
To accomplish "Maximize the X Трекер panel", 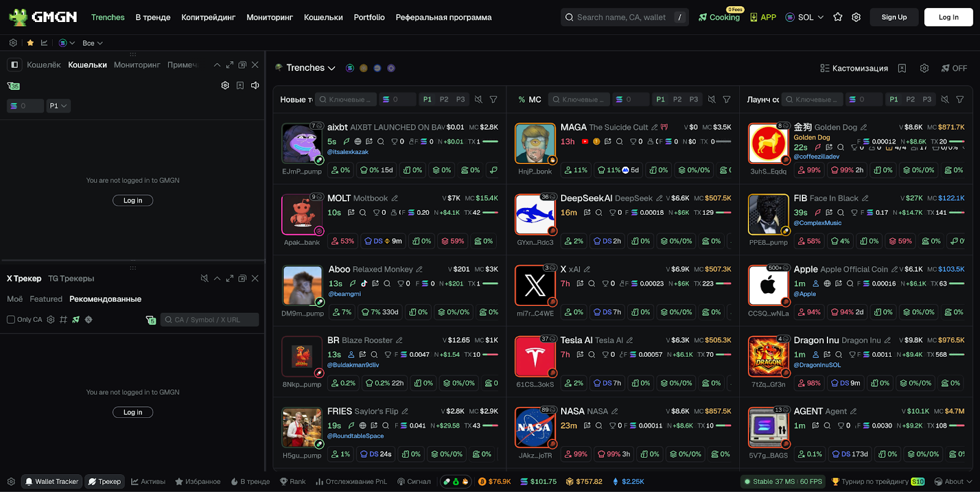I will 230,278.
